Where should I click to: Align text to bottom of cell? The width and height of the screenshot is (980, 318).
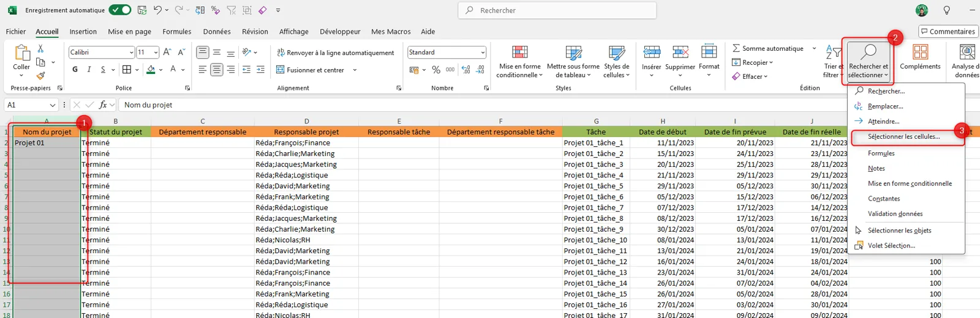pyautogui.click(x=230, y=53)
